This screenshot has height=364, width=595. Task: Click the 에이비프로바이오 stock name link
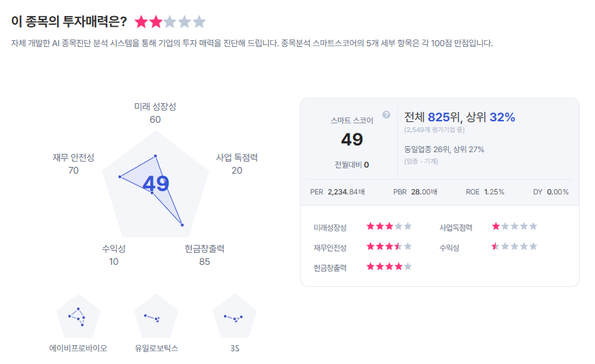(78, 349)
